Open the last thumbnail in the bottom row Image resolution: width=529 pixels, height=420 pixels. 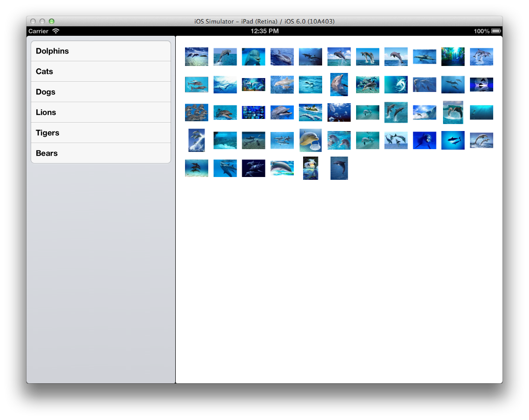(x=339, y=168)
